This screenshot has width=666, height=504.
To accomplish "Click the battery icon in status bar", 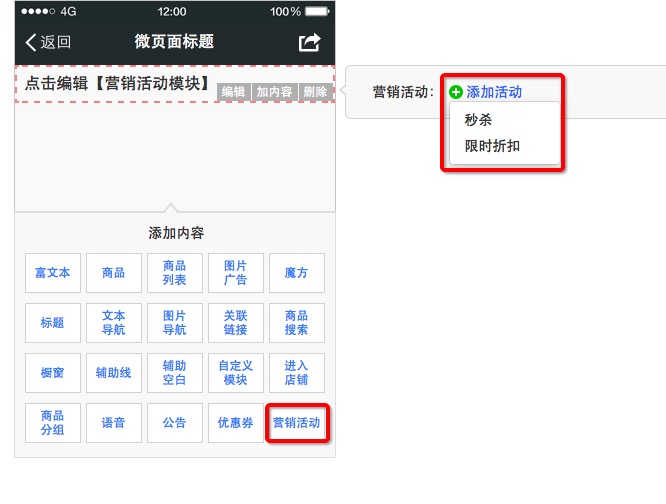I will click(317, 11).
